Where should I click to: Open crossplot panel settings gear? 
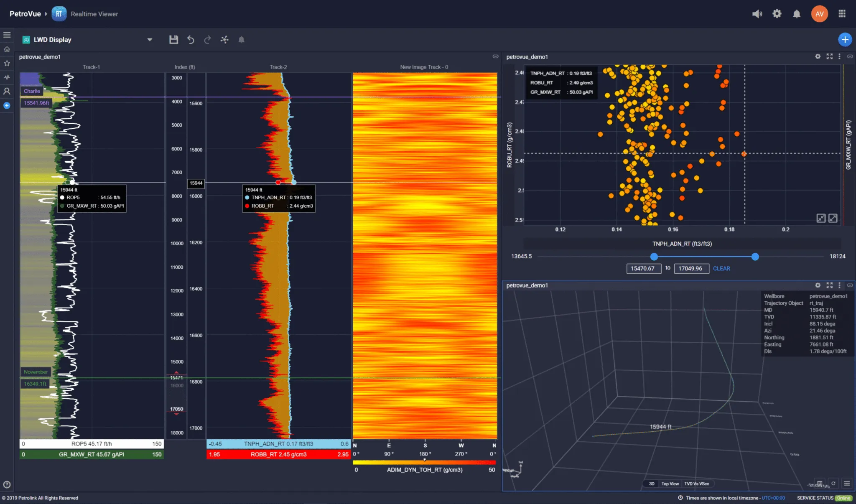point(818,56)
